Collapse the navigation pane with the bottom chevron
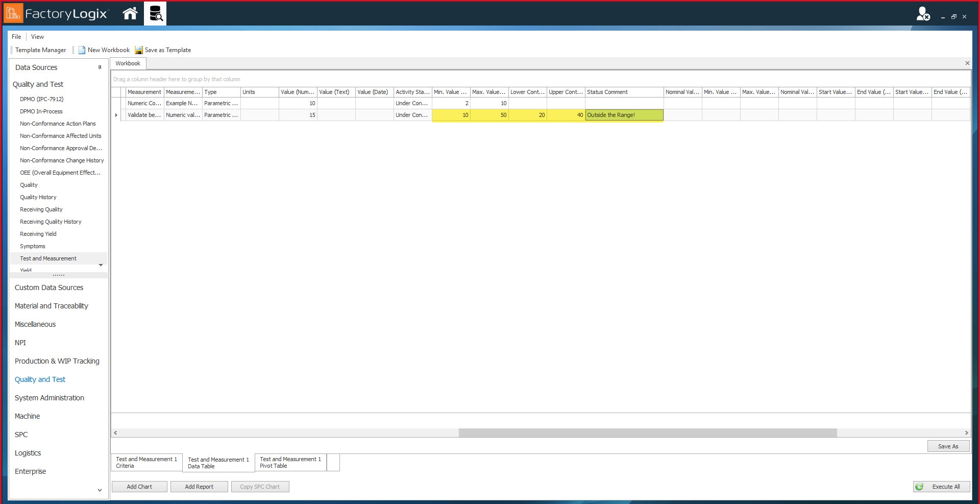980x504 pixels. [x=100, y=490]
